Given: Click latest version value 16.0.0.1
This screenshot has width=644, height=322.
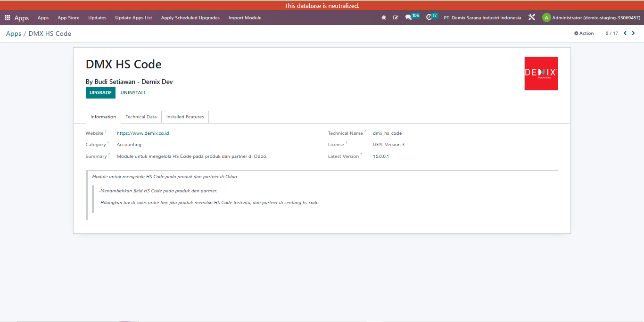Looking at the screenshot, I should coord(381,157).
